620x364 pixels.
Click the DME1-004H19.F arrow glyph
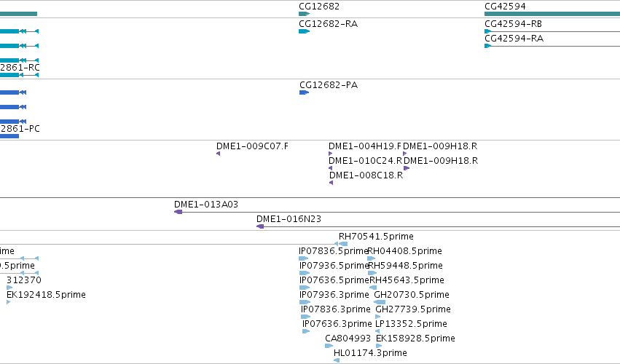pyautogui.click(x=331, y=154)
